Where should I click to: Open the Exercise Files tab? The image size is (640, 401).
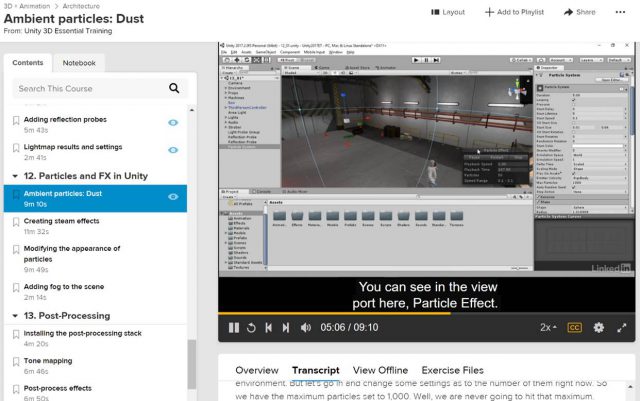point(452,370)
